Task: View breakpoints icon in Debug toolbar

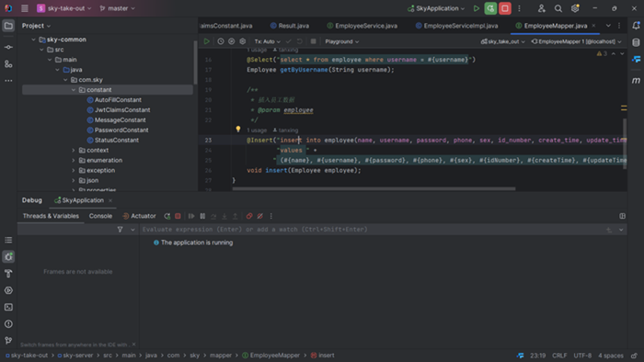Action: [x=249, y=216]
